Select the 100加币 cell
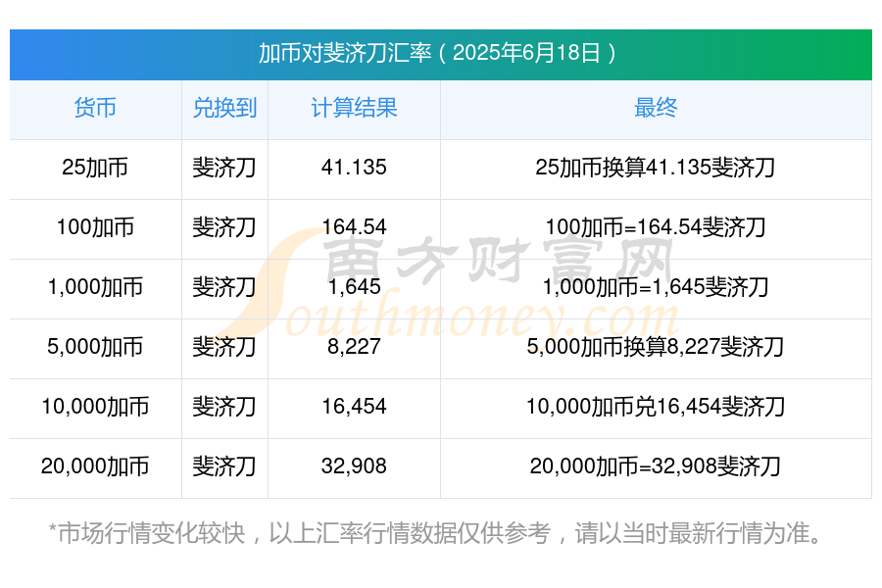This screenshot has width=882, height=588. [95, 227]
